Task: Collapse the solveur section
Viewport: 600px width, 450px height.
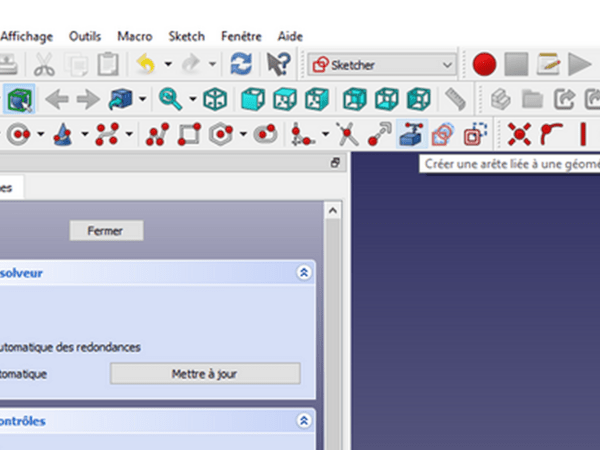Action: (x=304, y=272)
